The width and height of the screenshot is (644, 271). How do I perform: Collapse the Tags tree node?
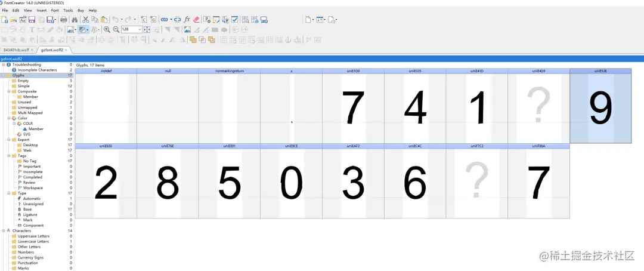[x=8, y=156]
